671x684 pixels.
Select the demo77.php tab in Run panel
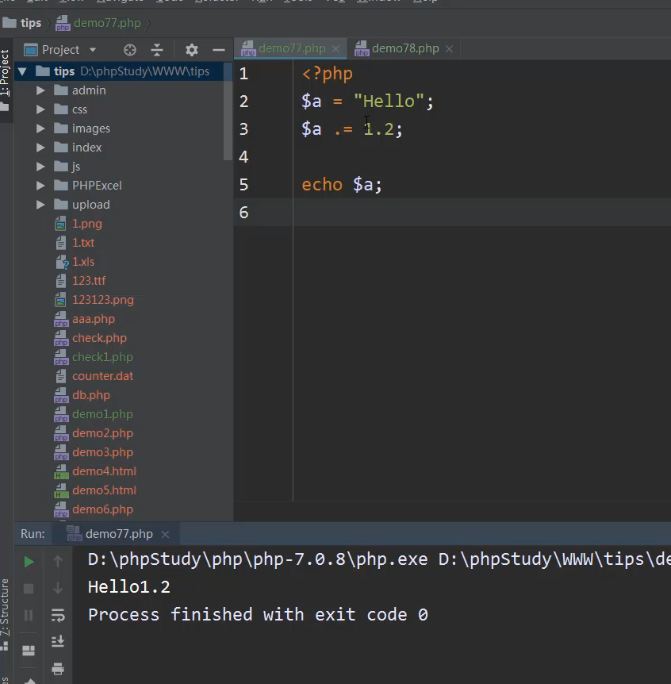coord(118,534)
